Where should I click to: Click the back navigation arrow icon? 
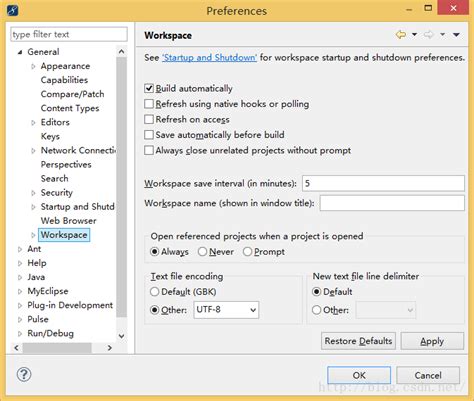coord(401,34)
